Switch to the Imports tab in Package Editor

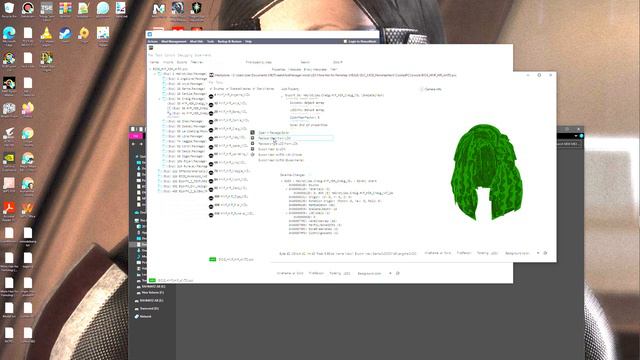coord(168,62)
